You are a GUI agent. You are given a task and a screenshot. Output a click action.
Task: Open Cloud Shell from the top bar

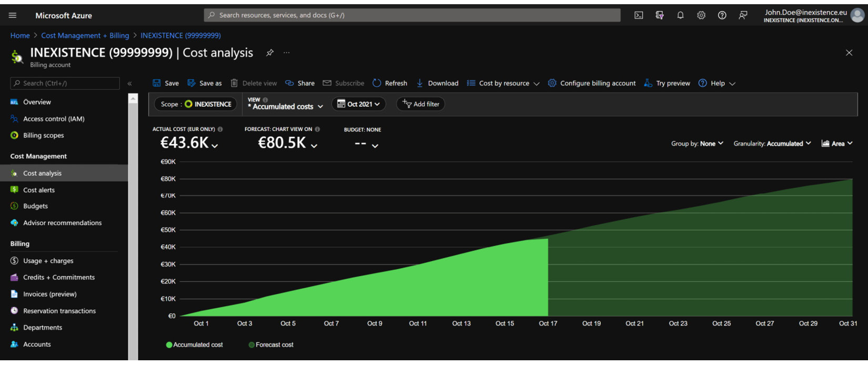639,15
